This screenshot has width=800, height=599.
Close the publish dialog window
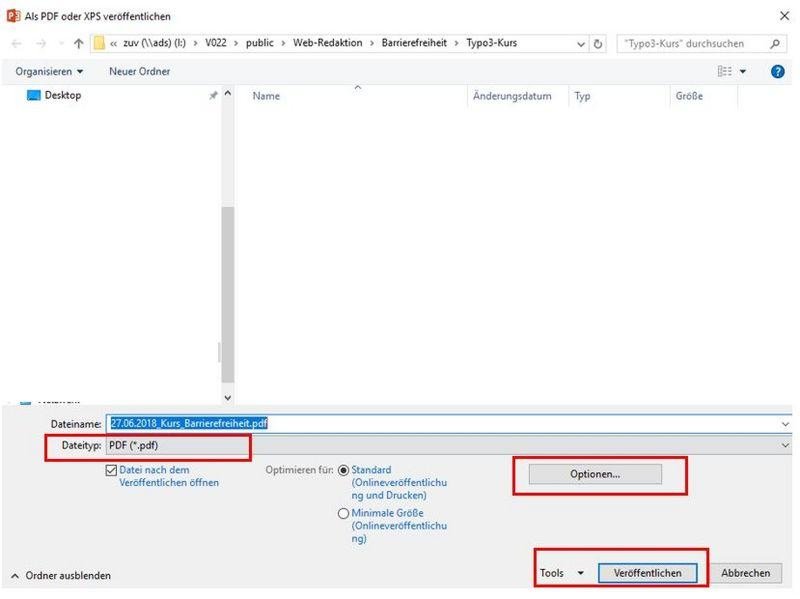coord(785,16)
